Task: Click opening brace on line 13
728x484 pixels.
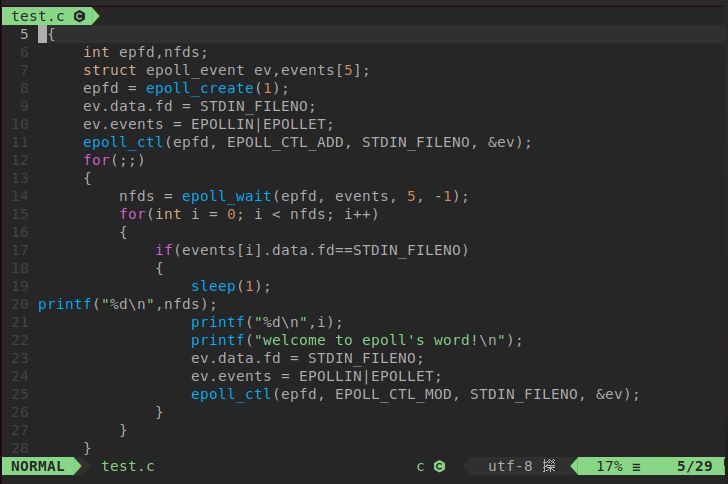Action: pyautogui.click(x=87, y=178)
